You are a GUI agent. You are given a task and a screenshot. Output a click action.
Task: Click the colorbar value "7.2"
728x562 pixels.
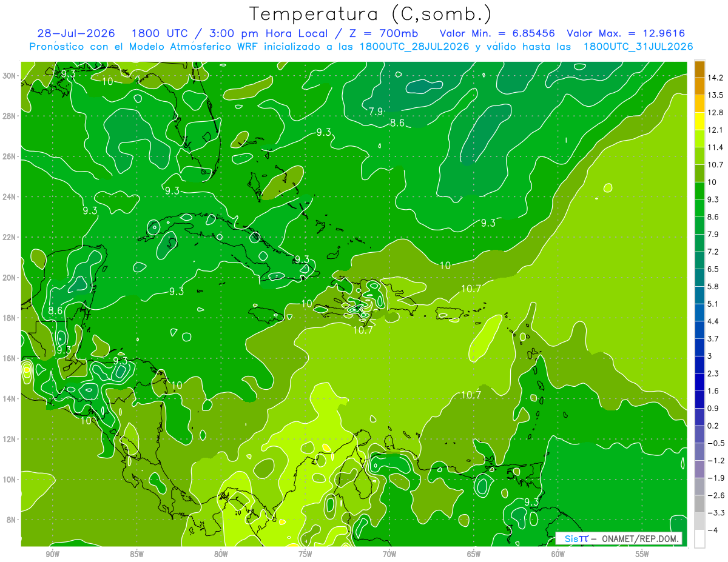pyautogui.click(x=713, y=252)
